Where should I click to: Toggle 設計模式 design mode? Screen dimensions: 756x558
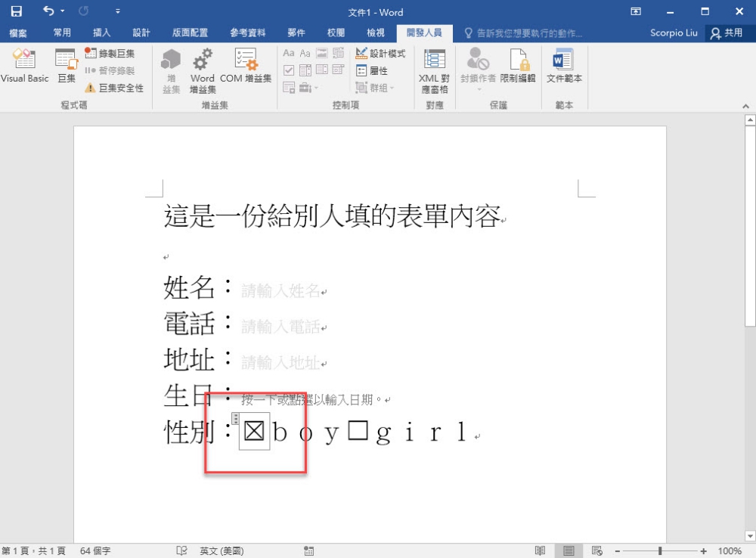[x=380, y=53]
